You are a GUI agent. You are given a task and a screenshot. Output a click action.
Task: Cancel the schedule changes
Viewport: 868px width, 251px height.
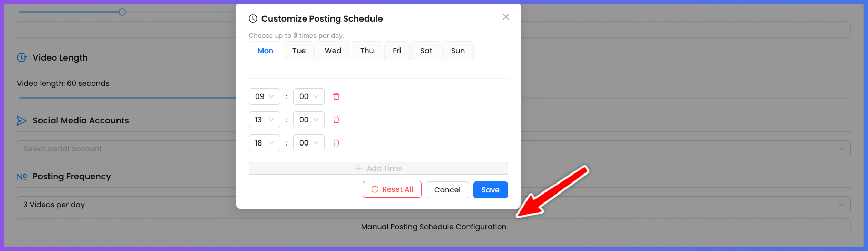click(x=447, y=190)
